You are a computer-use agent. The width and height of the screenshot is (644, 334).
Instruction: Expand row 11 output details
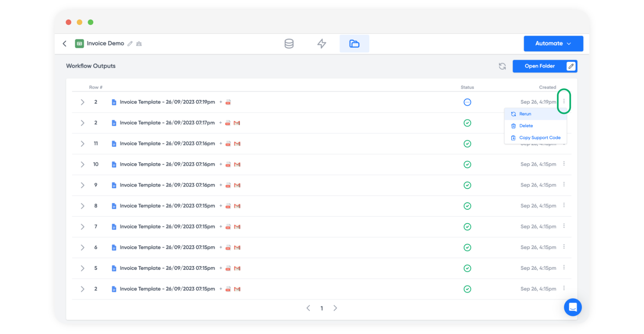83,144
